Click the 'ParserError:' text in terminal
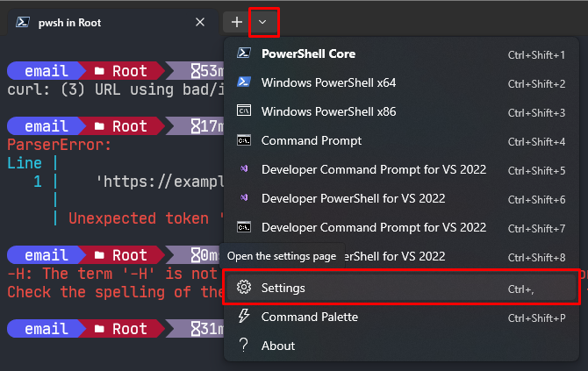The width and height of the screenshot is (588, 371). (60, 145)
